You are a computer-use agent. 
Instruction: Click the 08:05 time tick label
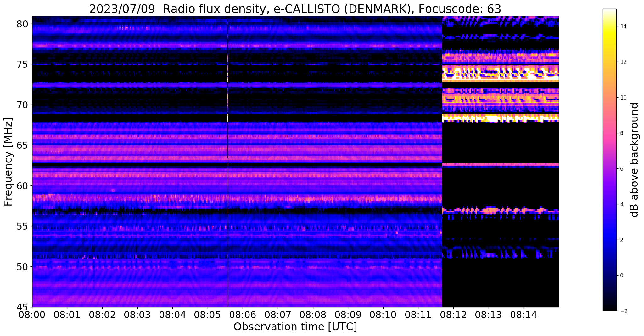(208, 315)
